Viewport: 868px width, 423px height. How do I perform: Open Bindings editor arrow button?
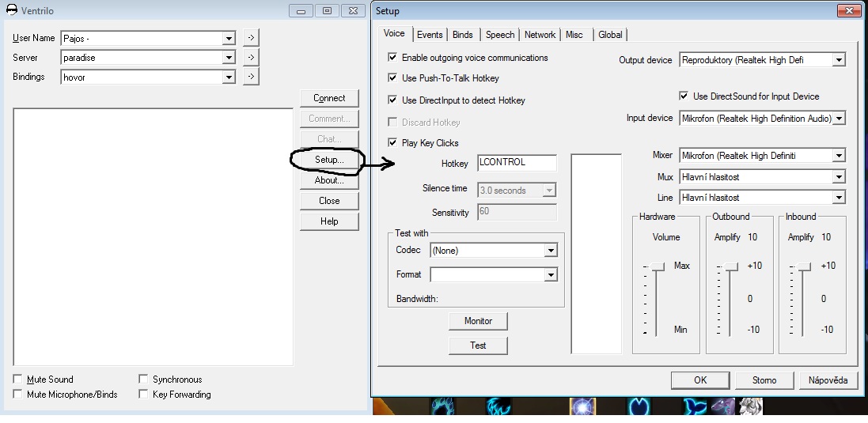coord(251,77)
